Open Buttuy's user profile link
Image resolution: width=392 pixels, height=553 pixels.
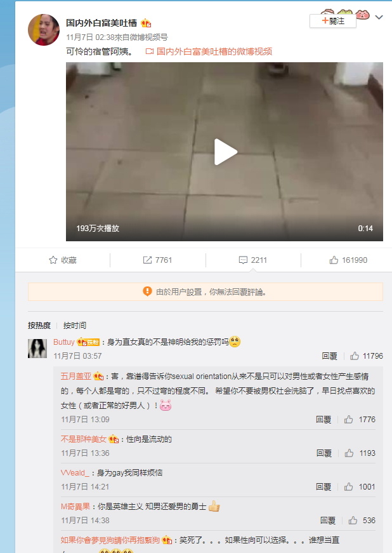pyautogui.click(x=64, y=342)
